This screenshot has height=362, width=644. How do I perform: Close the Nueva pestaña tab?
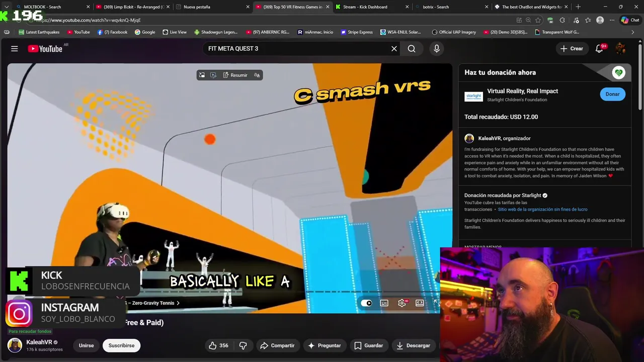pos(248,7)
